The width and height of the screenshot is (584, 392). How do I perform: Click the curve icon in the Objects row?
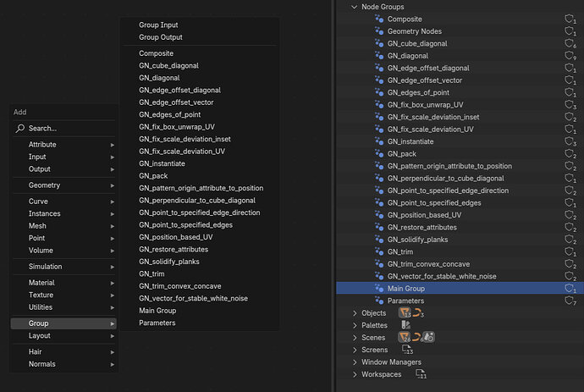coord(418,313)
